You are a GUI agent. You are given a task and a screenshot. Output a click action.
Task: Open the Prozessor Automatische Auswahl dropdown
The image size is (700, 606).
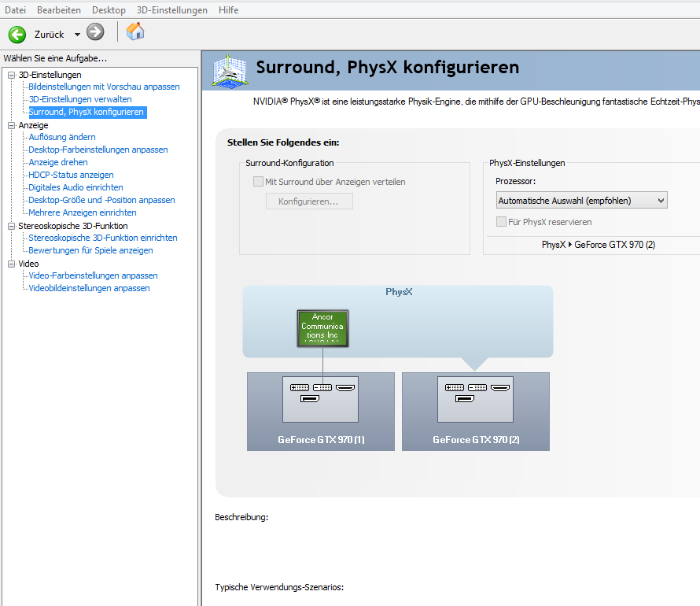(582, 201)
